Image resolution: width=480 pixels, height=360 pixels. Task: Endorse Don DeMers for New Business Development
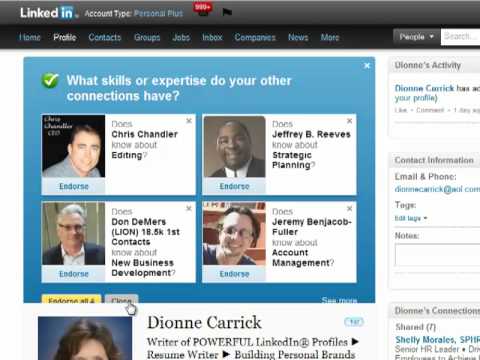coord(74,274)
